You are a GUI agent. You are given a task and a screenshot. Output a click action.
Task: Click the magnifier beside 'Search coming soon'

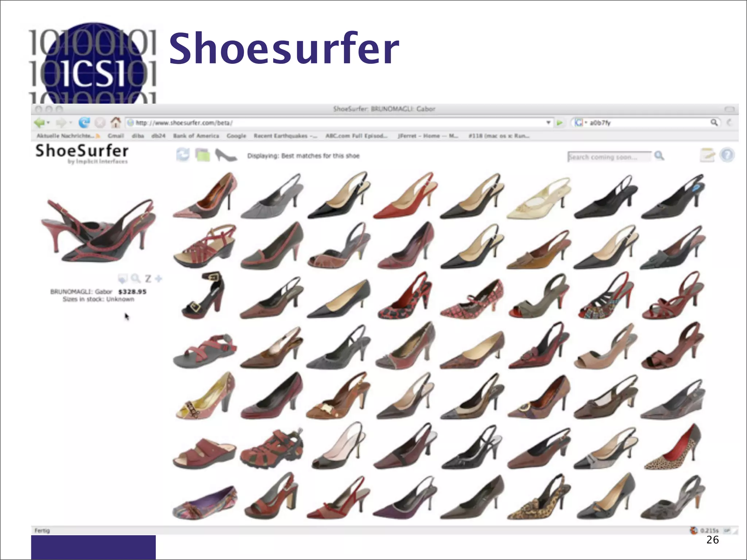click(x=659, y=156)
